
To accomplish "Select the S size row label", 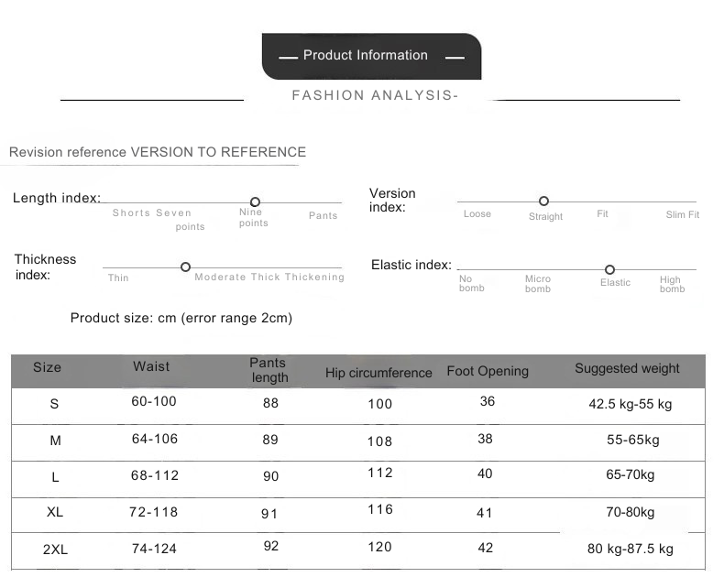I will click(55, 404).
